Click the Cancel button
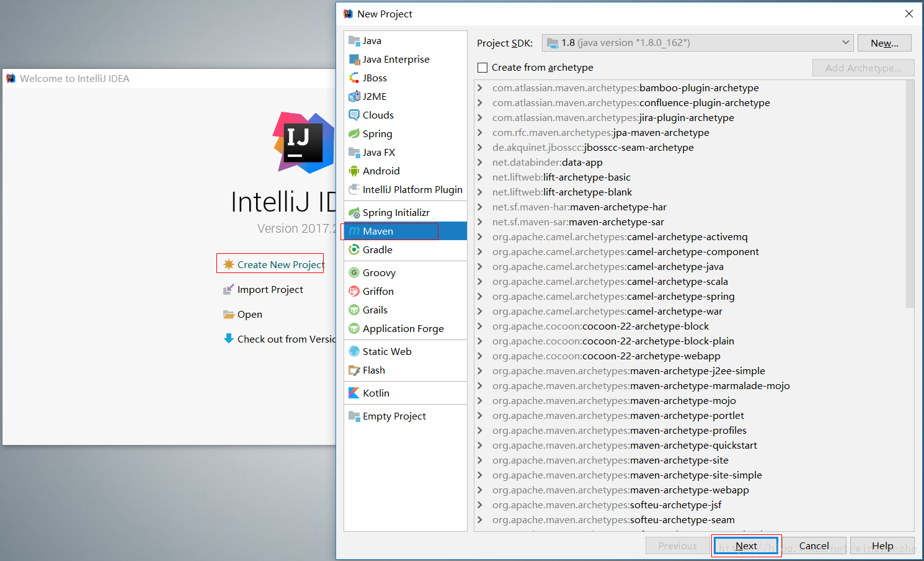This screenshot has width=924, height=561. pos(814,546)
